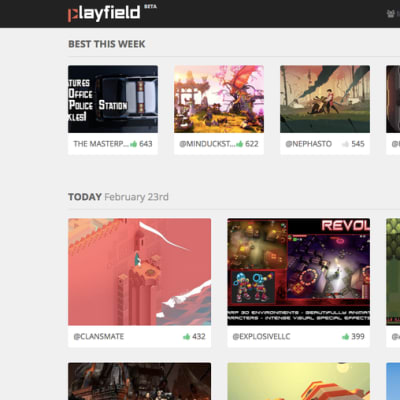The width and height of the screenshot is (400, 400).
Task: Open the yellow striped creature thumbnail at the bottom
Action: [x=299, y=381]
